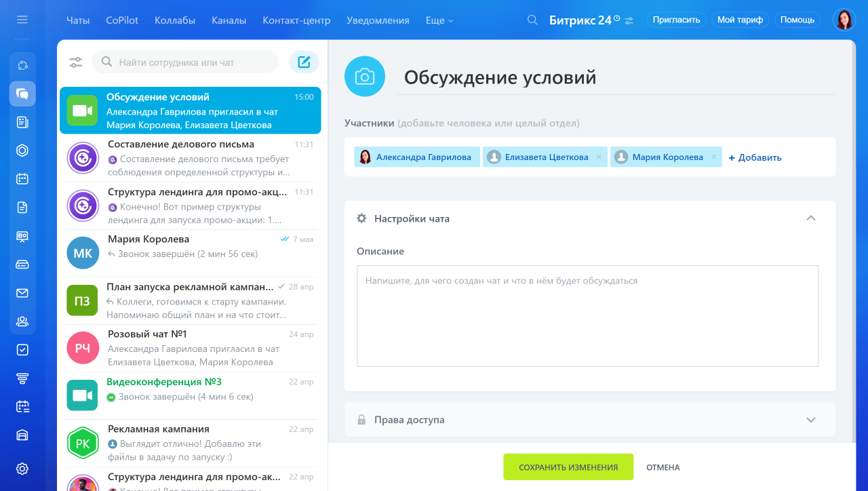
Task: Open chat list filter settings icon
Action: click(75, 62)
